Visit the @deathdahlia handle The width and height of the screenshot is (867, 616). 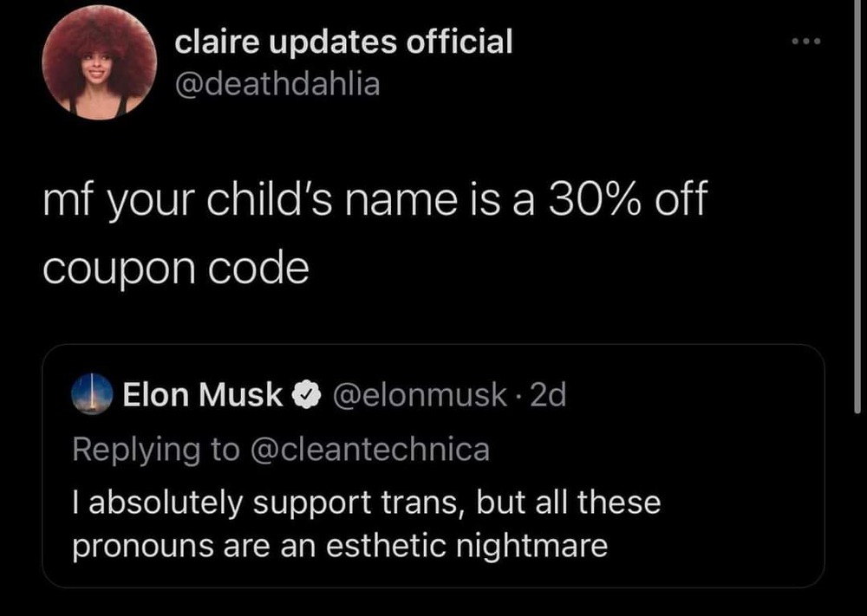pos(277,84)
